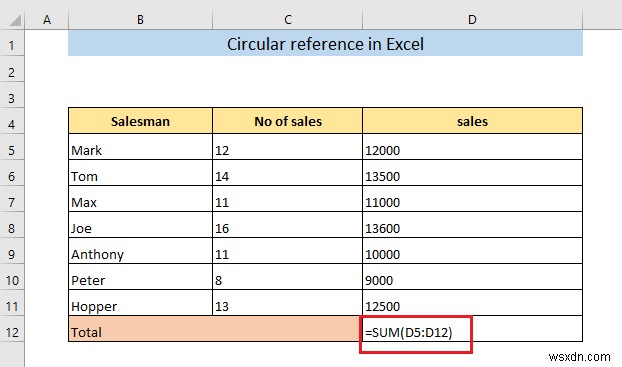The image size is (622, 367).
Task: Select Joe's number of sales '16'
Action: [288, 225]
